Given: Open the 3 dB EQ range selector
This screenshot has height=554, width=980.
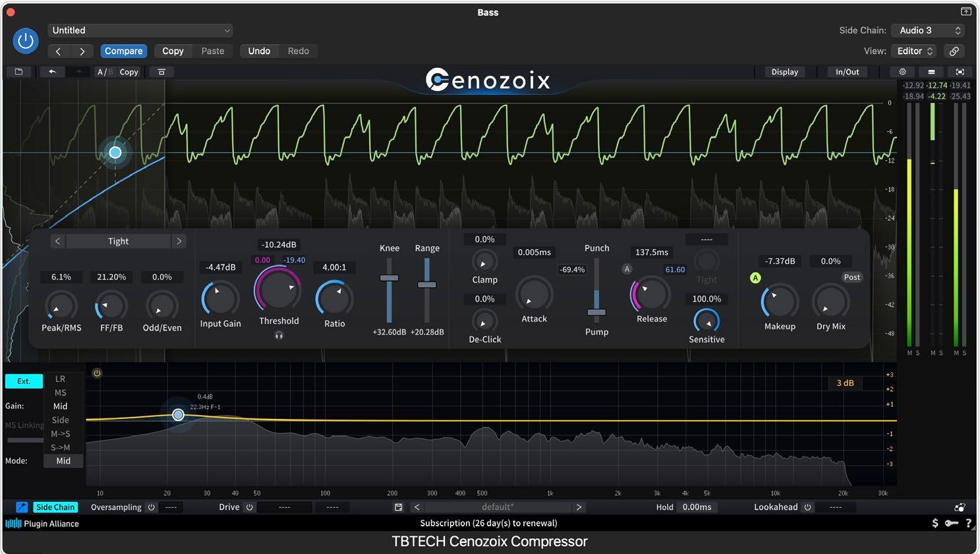Looking at the screenshot, I should (x=845, y=383).
